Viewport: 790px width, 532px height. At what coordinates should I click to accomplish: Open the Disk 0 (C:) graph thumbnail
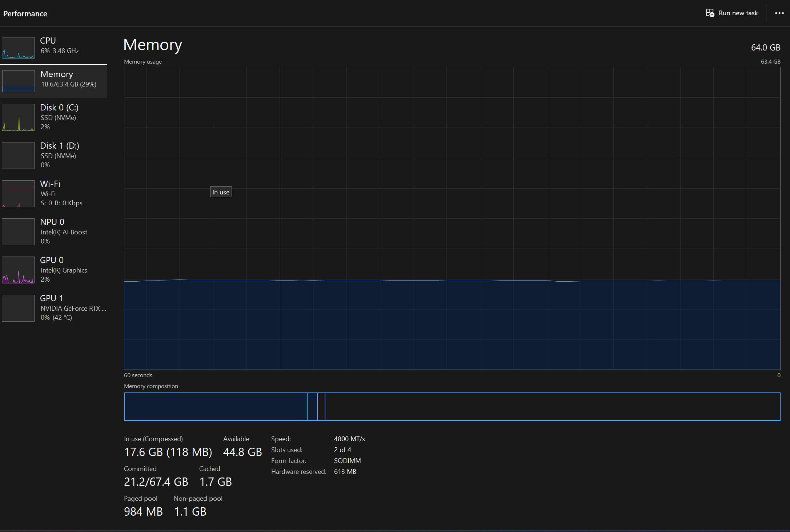click(18, 117)
